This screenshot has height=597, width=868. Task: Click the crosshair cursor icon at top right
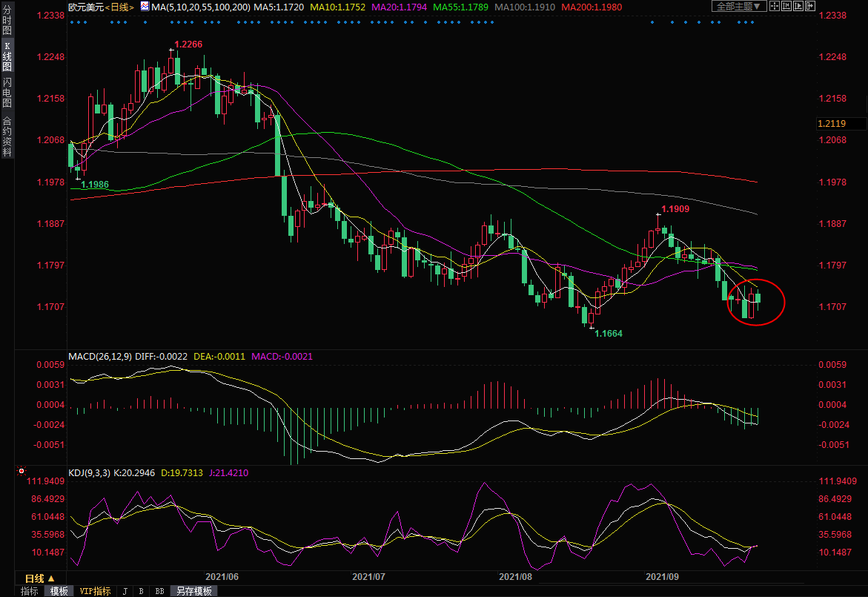click(x=775, y=6)
